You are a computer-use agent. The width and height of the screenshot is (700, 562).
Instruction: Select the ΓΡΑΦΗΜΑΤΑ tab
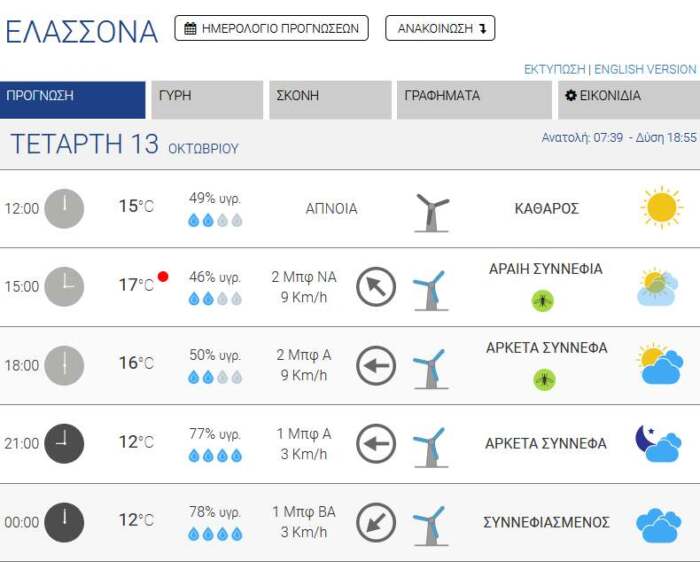(474, 97)
